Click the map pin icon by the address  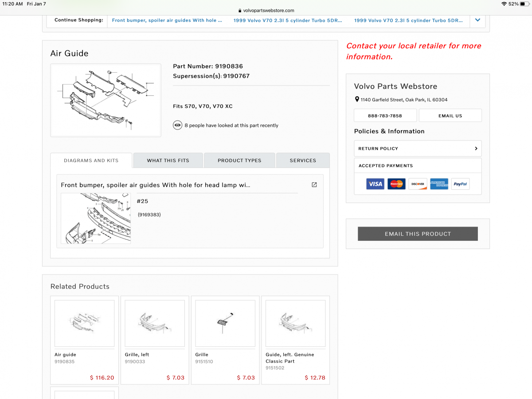pyautogui.click(x=357, y=100)
